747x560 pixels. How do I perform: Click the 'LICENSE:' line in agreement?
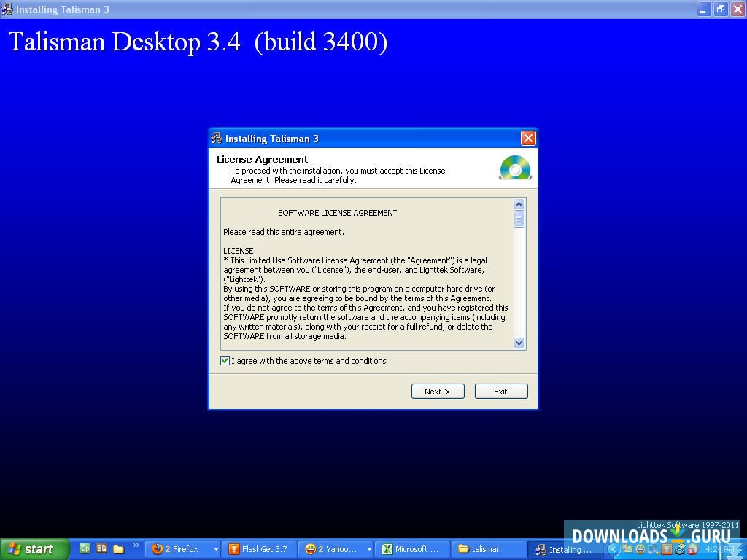(239, 251)
